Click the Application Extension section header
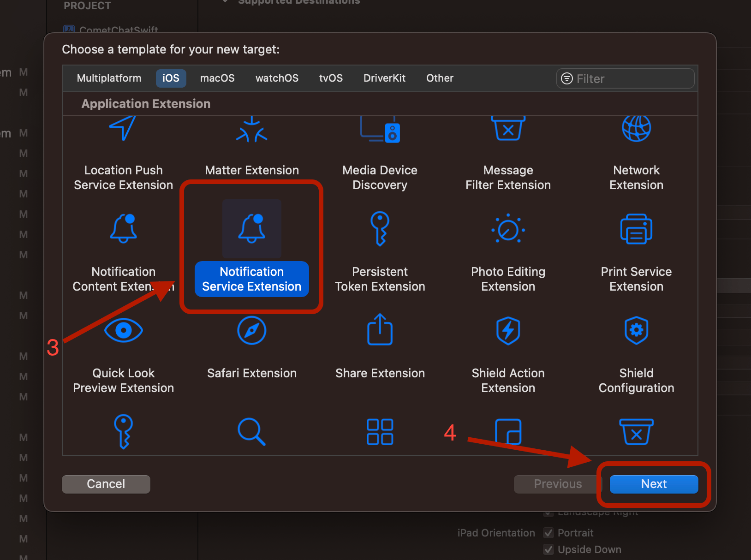Viewport: 751px width, 560px height. coord(146,104)
